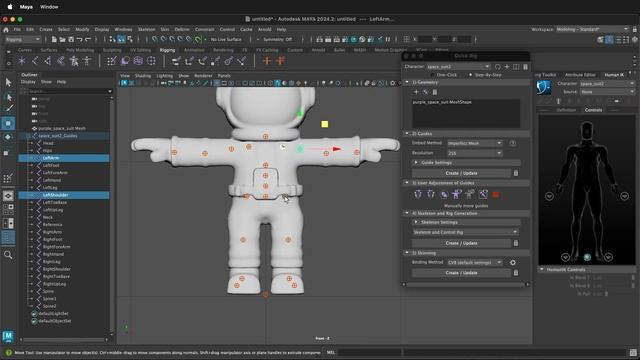Open the Quick Rig shelf icon

pos(74,61)
